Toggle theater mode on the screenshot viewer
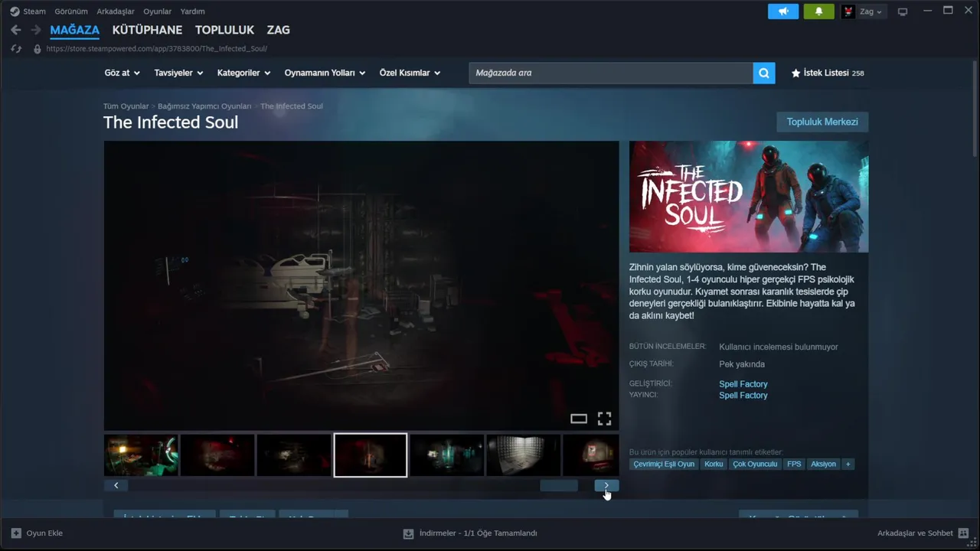 (x=579, y=419)
